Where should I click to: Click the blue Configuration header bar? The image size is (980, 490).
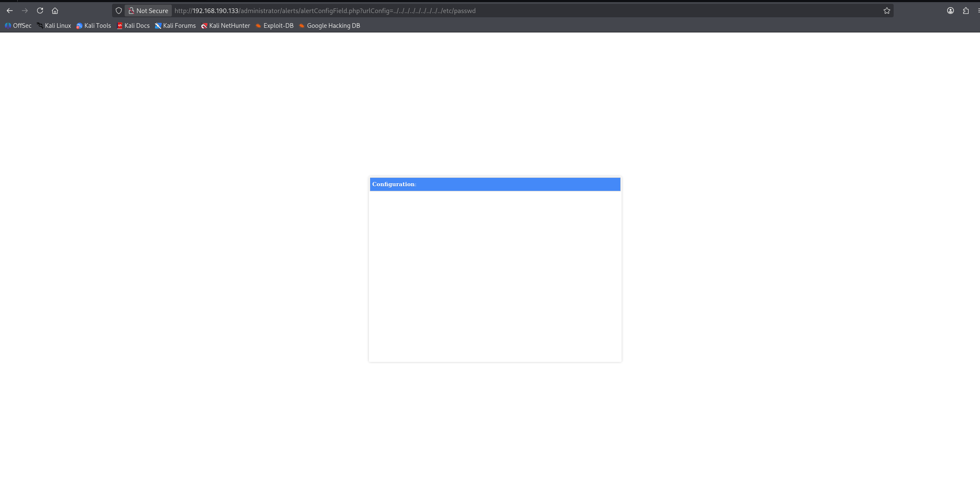pos(495,184)
